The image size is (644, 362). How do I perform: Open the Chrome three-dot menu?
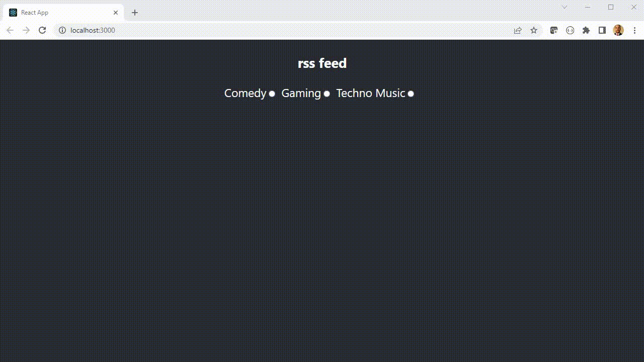coord(634,30)
